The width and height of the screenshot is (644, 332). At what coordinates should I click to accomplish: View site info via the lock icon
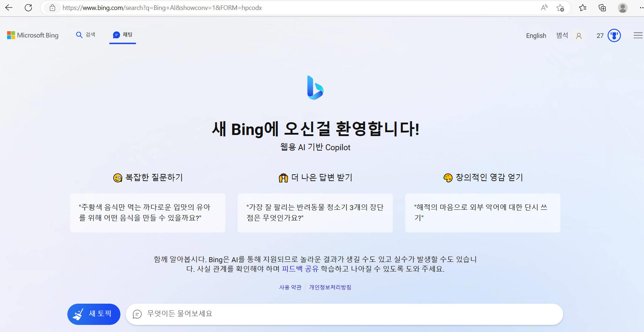coord(52,8)
